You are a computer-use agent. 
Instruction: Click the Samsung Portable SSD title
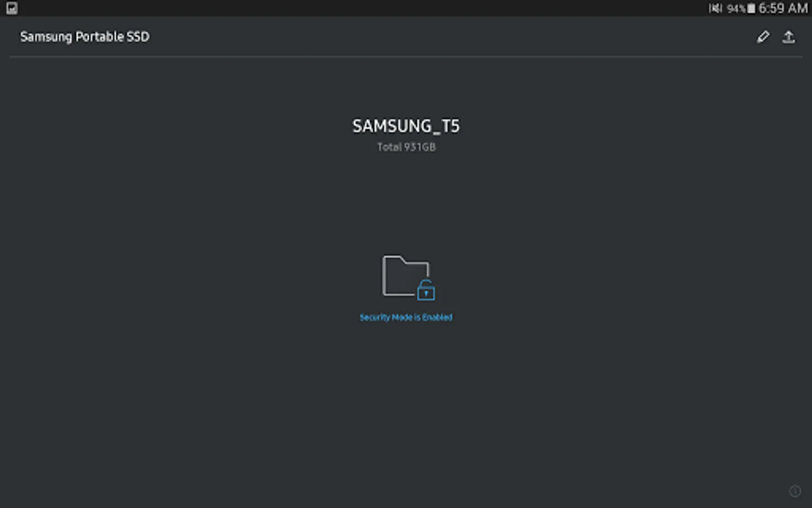[85, 37]
